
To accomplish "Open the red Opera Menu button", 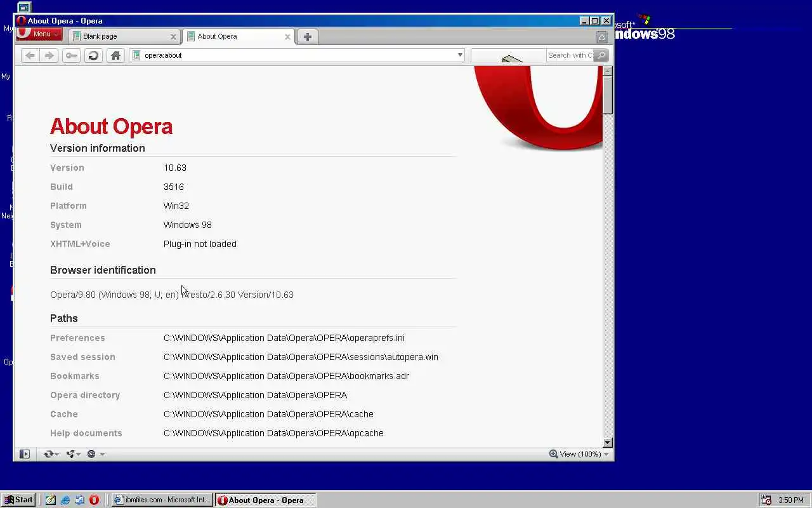I will pyautogui.click(x=39, y=34).
